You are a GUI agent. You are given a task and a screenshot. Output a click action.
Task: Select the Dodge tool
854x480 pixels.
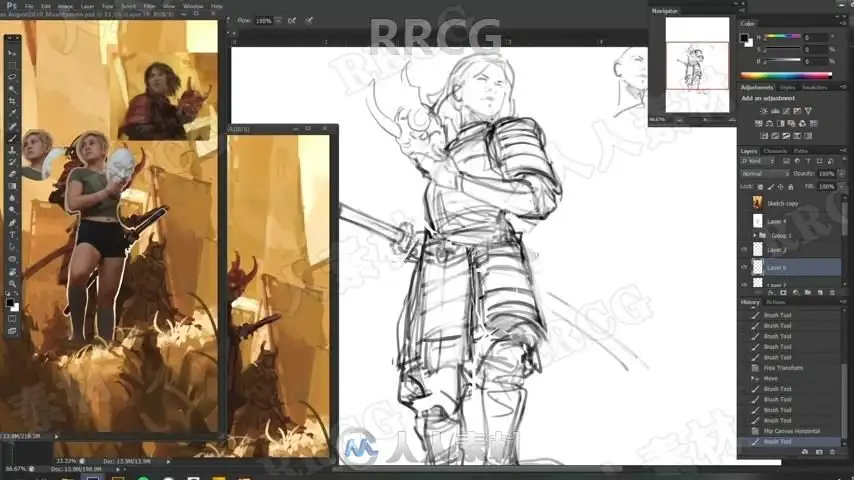click(12, 210)
